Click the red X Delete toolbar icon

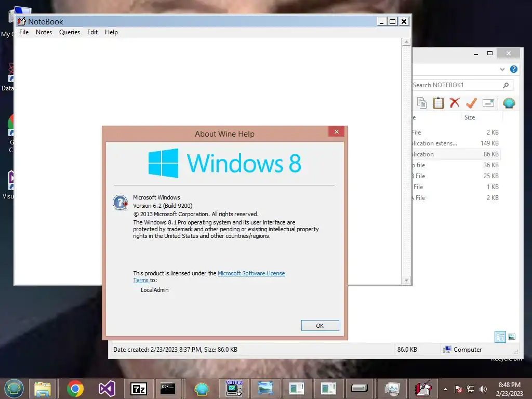(x=455, y=102)
